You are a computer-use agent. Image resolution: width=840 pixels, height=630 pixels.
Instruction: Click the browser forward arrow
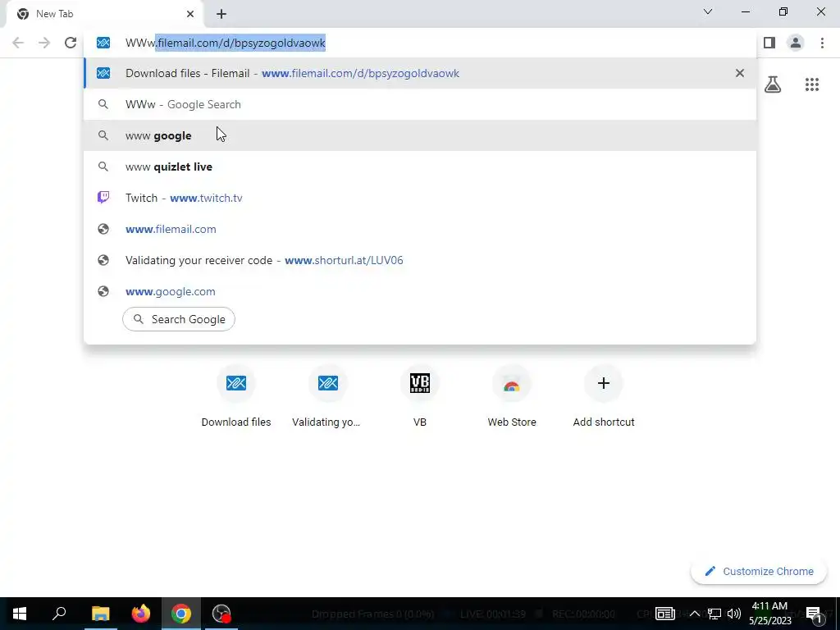44,43
